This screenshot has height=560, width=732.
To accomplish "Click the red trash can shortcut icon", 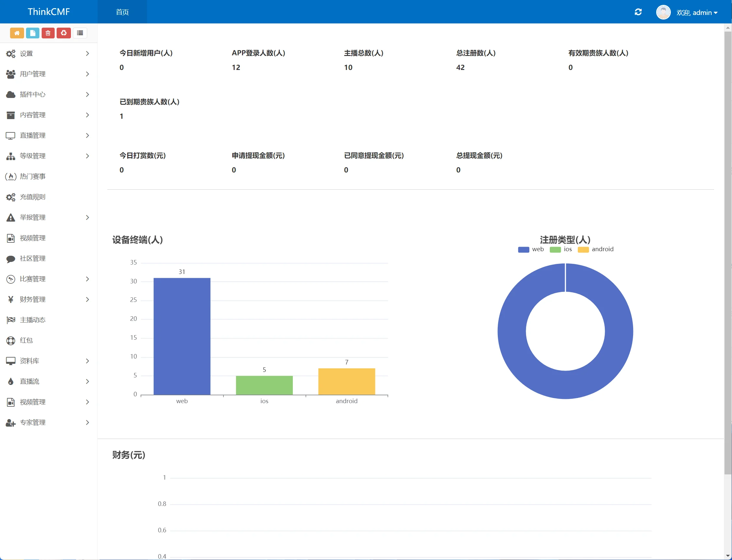I will coord(48,33).
